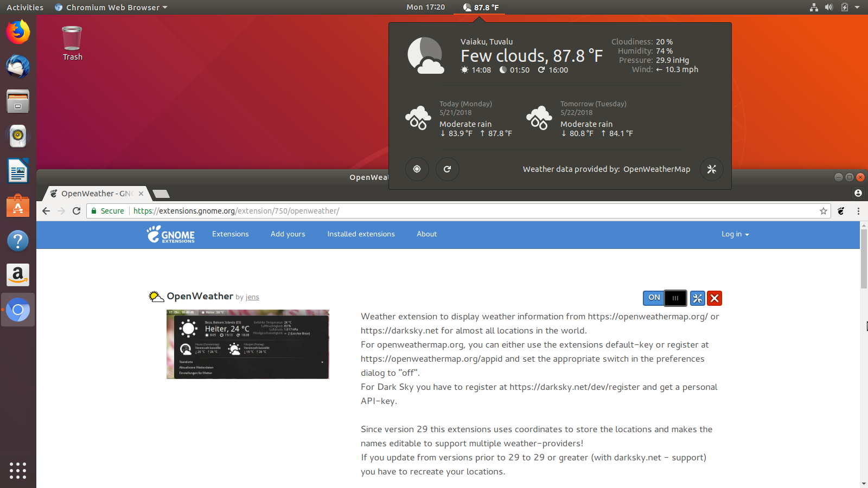Open the Chromium profile avatar icon
The width and height of the screenshot is (868, 488).
858,193
